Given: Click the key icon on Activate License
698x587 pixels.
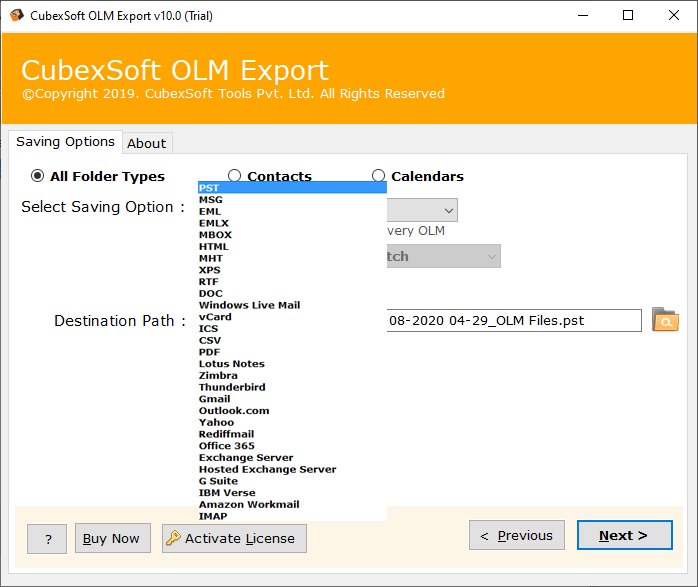Looking at the screenshot, I should point(173,538).
